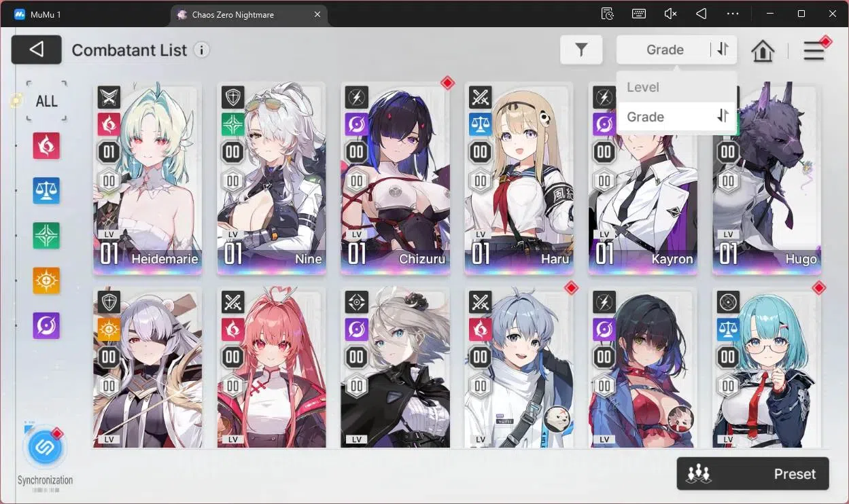Filter by orange sun Instinct attribute
The height and width of the screenshot is (504, 849).
46,281
